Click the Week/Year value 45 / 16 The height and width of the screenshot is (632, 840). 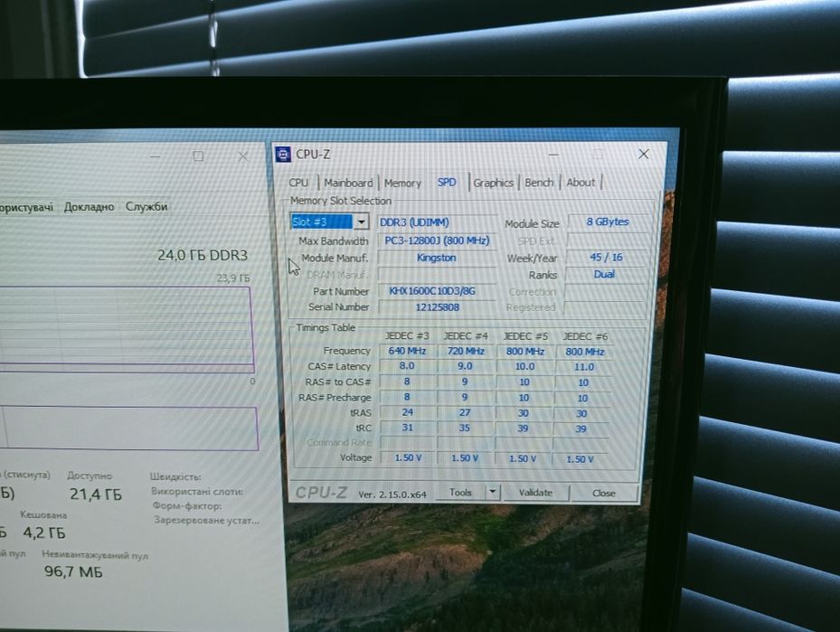(x=606, y=257)
